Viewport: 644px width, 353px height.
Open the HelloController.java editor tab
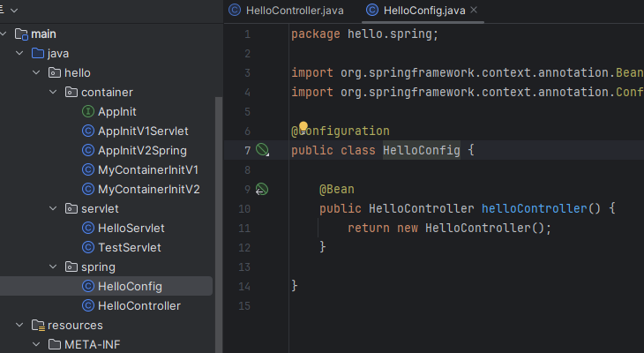[x=286, y=11]
